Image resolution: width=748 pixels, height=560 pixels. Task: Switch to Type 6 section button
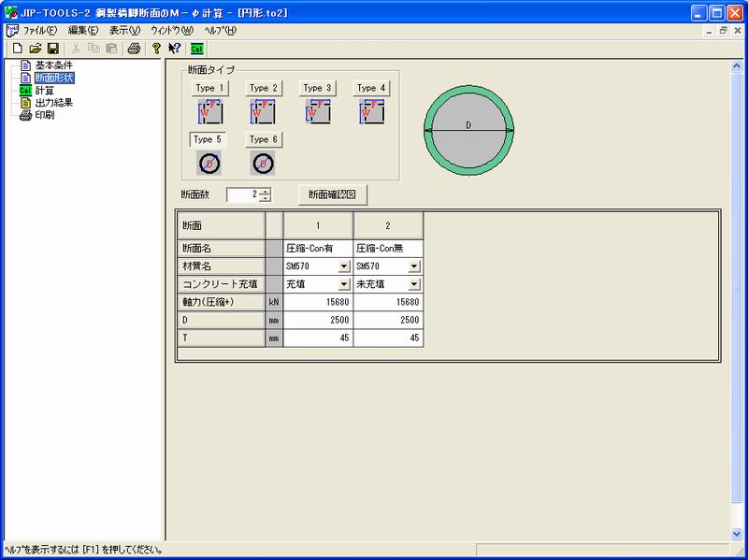pos(264,139)
